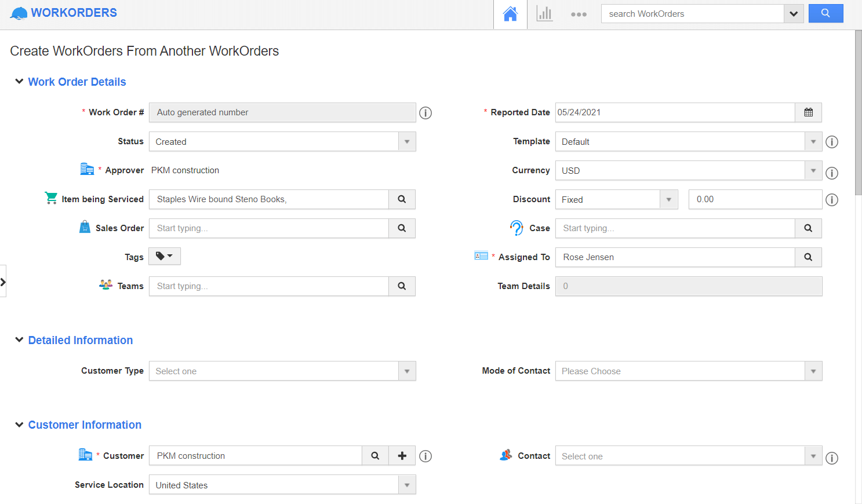The width and height of the screenshot is (862, 504).
Task: Click the WORKORDERS app title link
Action: pos(74,13)
